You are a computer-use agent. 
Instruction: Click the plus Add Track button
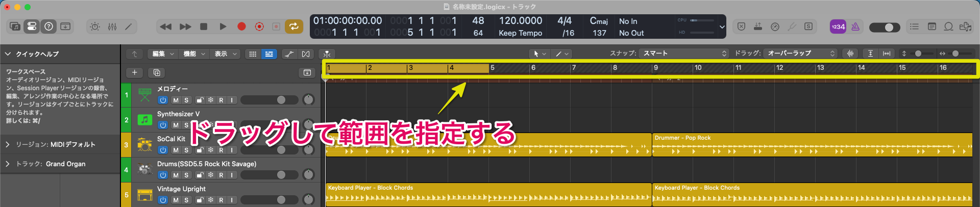(134, 72)
